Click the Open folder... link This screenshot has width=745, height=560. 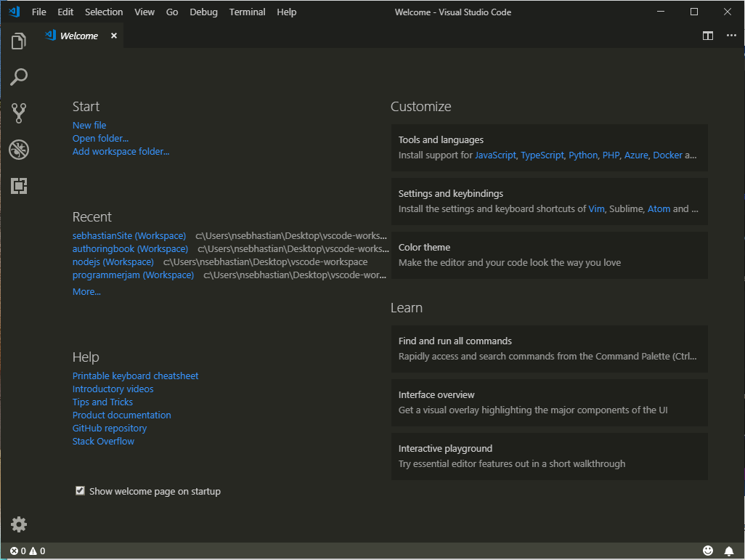pos(100,138)
